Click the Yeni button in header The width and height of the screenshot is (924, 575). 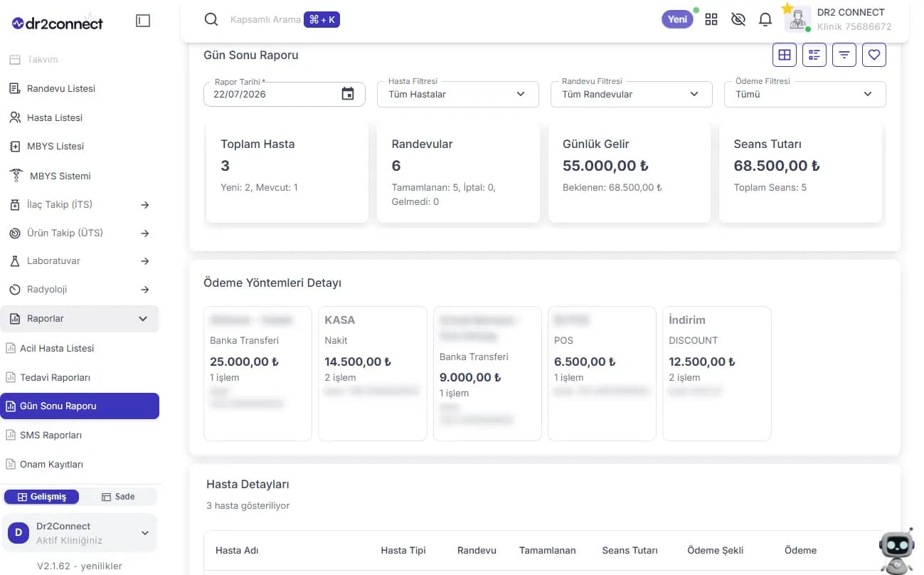click(x=678, y=19)
